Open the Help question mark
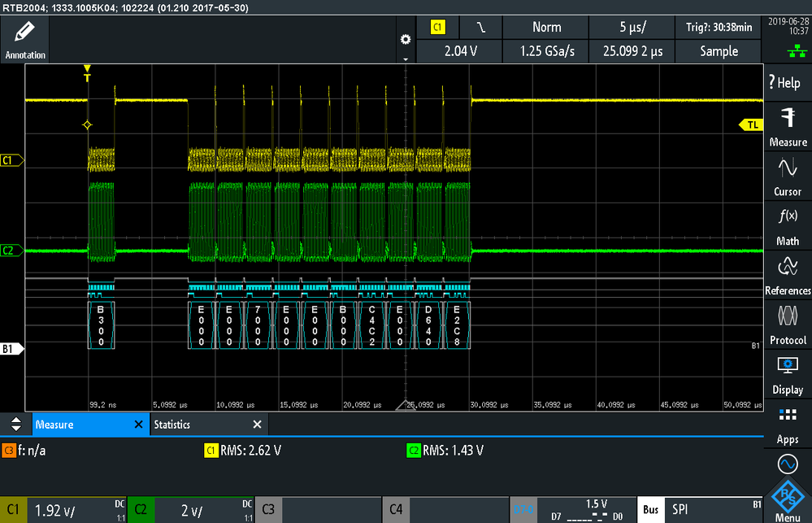 (785, 82)
